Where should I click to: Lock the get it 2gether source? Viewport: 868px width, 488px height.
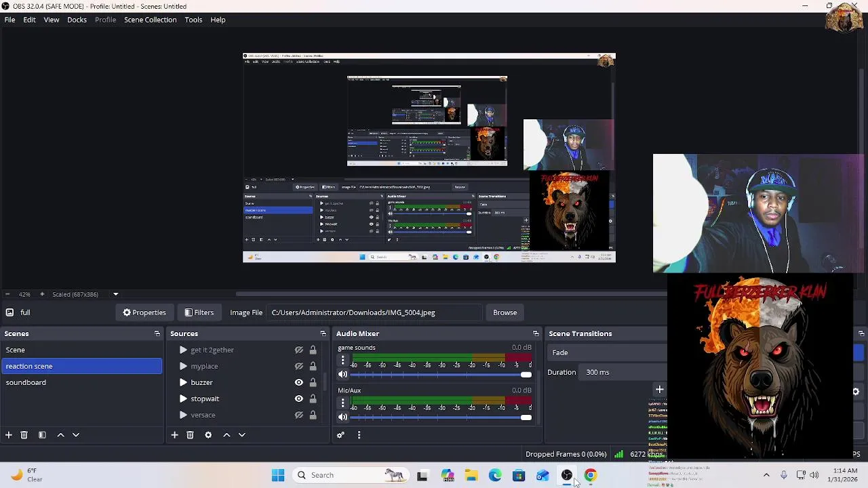pyautogui.click(x=313, y=350)
